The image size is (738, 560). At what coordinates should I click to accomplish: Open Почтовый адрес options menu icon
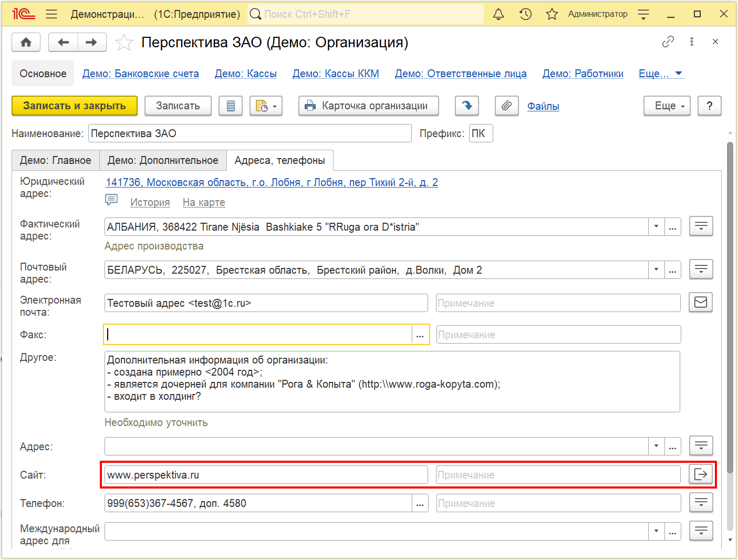point(701,269)
